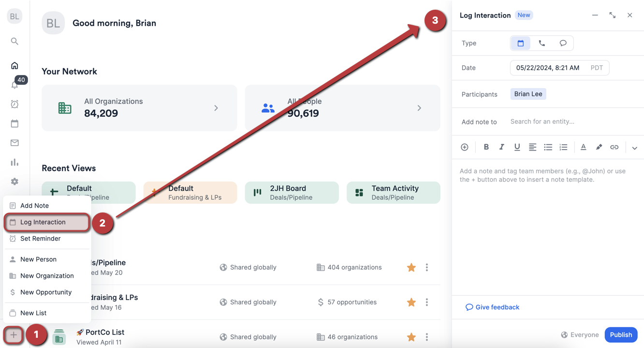Toggle bold text in the note editor

[486, 147]
